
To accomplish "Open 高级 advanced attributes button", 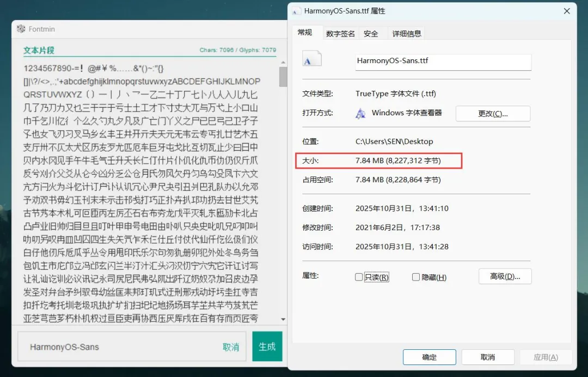I will (x=505, y=276).
